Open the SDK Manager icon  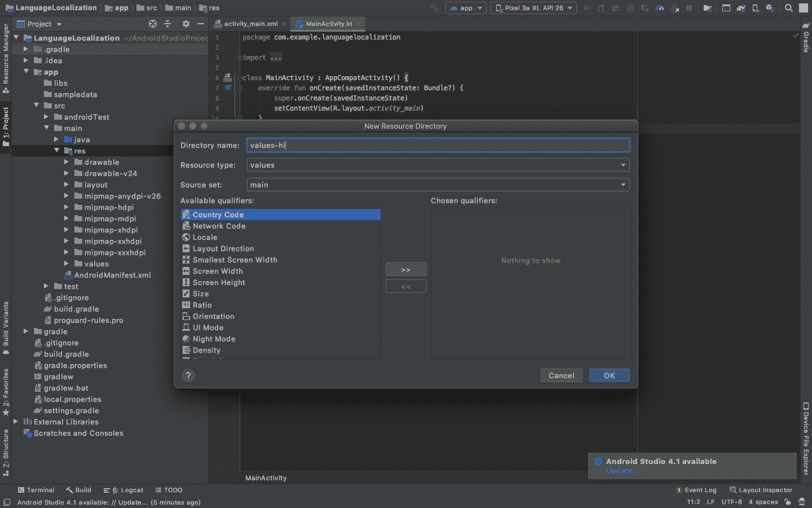[x=770, y=8]
